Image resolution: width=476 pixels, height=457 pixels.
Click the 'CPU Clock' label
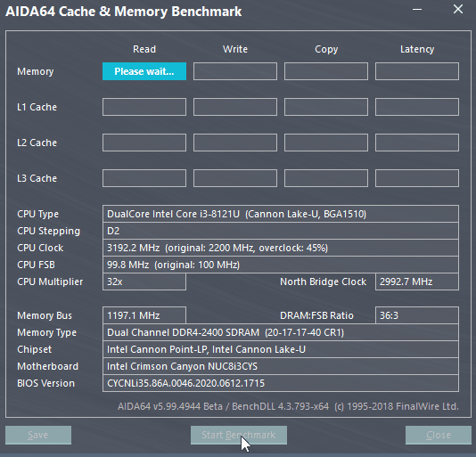coord(40,248)
